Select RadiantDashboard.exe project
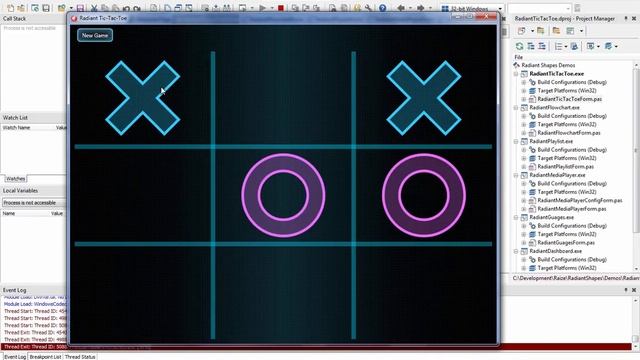Viewport: 640px width, 360px height. pos(556,251)
